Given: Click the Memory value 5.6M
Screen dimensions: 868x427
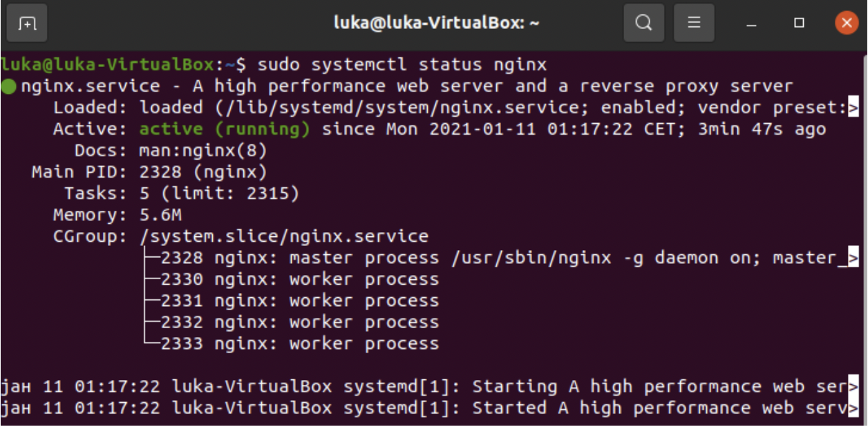Looking at the screenshot, I should 160,215.
